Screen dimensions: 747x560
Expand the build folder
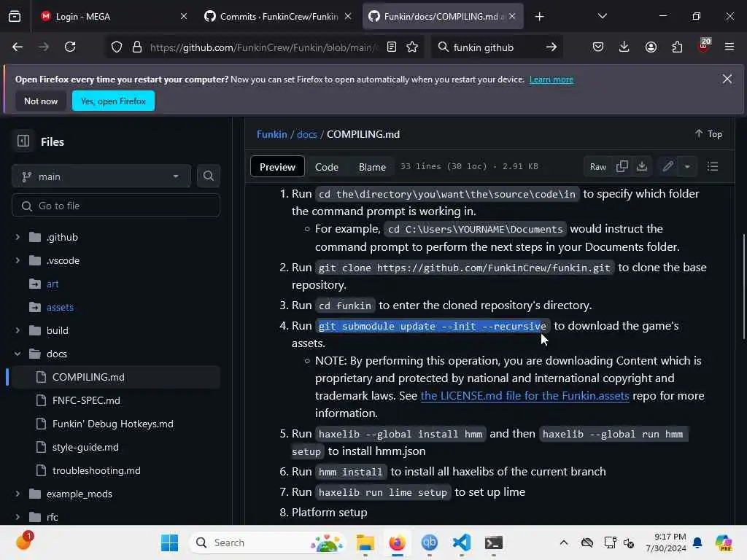click(18, 330)
